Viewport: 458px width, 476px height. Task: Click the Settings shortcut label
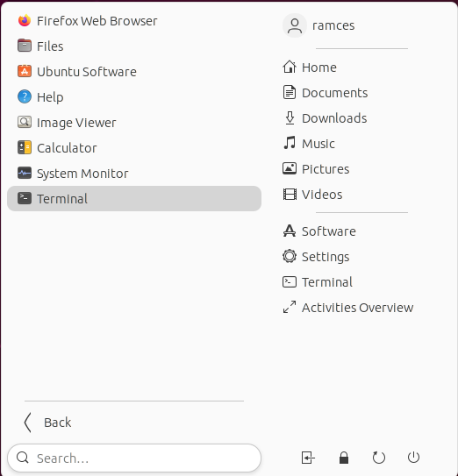coord(326,257)
